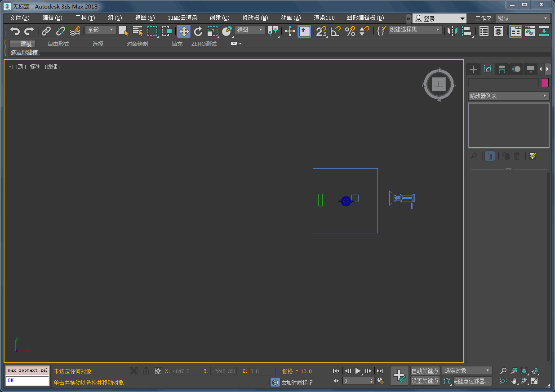Click the Align tool icon
This screenshot has width=555, height=392.
pyautogui.click(x=467, y=31)
